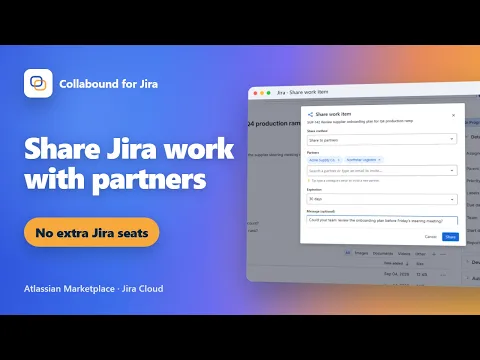Image resolution: width=480 pixels, height=360 pixels.
Task: Click the tip text below the partner search
Action: coord(345,181)
